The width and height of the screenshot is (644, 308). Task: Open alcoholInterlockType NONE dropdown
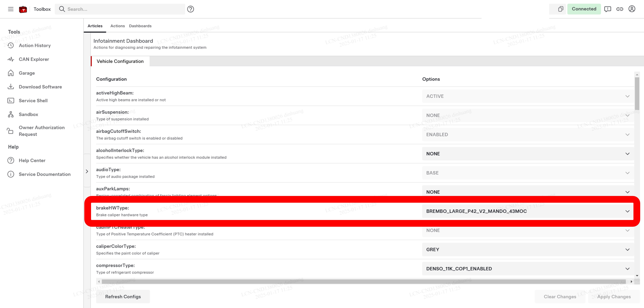click(x=527, y=154)
